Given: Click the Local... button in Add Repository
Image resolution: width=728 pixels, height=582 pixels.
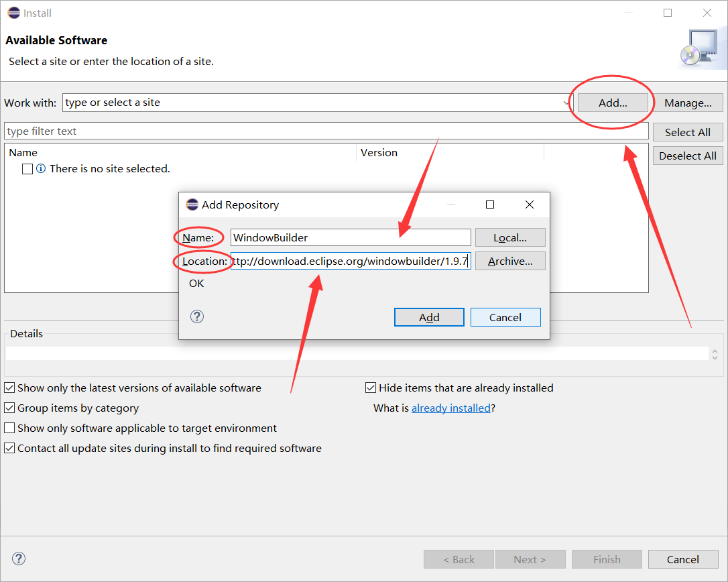Looking at the screenshot, I should (509, 237).
